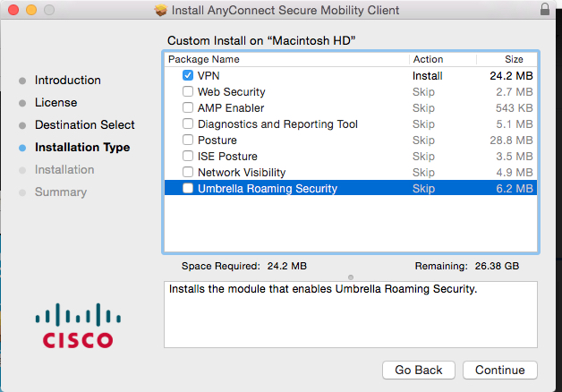Check the AMP Enabler checkbox
Screen dimensions: 562x392
coord(188,108)
